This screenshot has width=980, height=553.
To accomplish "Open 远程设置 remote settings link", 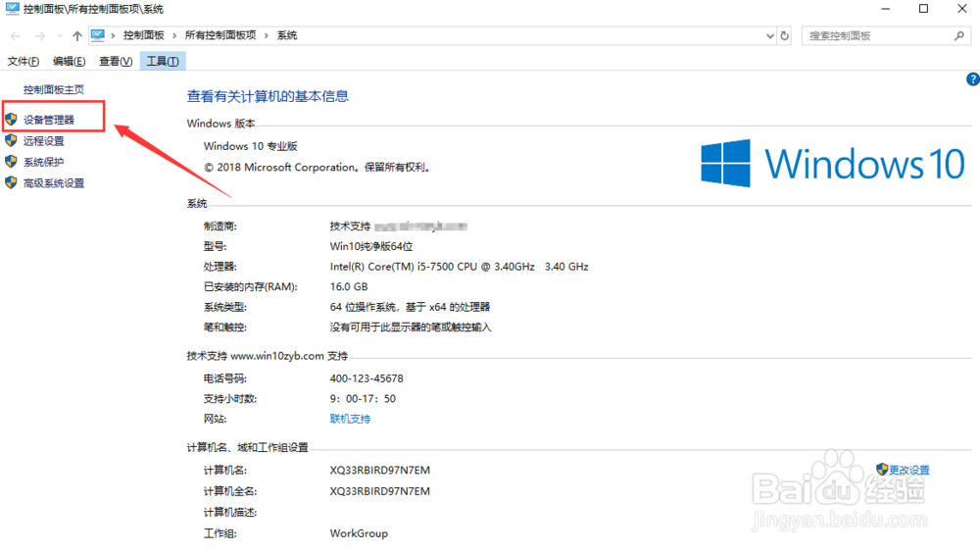I will [x=44, y=141].
